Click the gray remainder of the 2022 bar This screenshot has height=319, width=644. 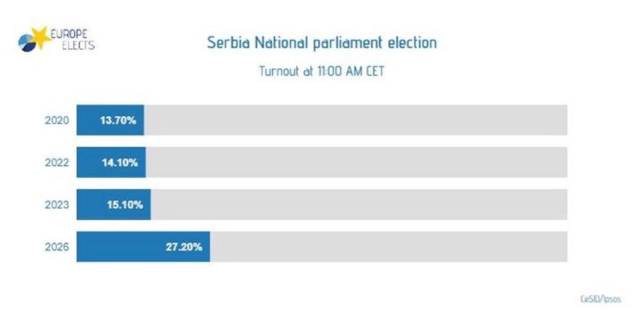[x=357, y=163]
